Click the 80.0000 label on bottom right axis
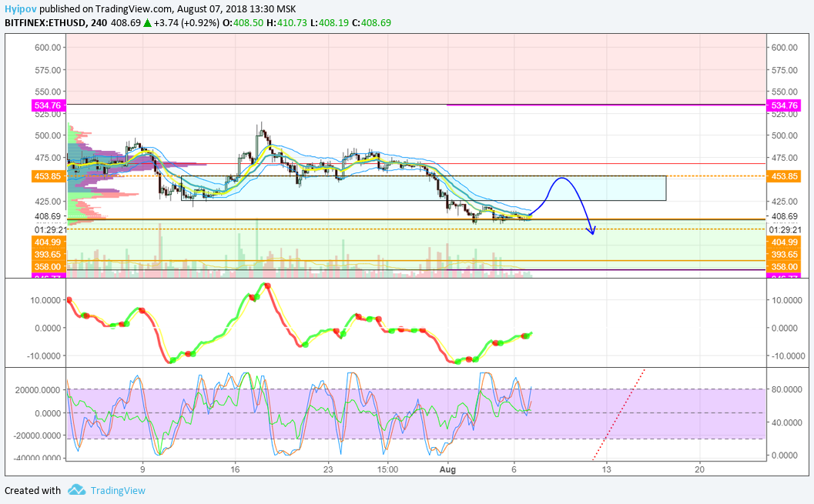The height and width of the screenshot is (504, 814). click(785, 390)
